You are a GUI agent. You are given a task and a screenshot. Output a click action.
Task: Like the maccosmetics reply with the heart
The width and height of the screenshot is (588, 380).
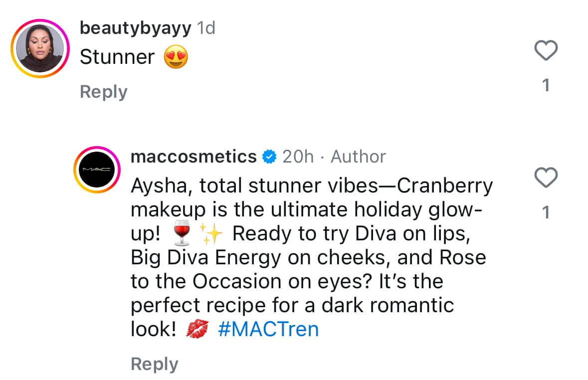click(x=546, y=179)
